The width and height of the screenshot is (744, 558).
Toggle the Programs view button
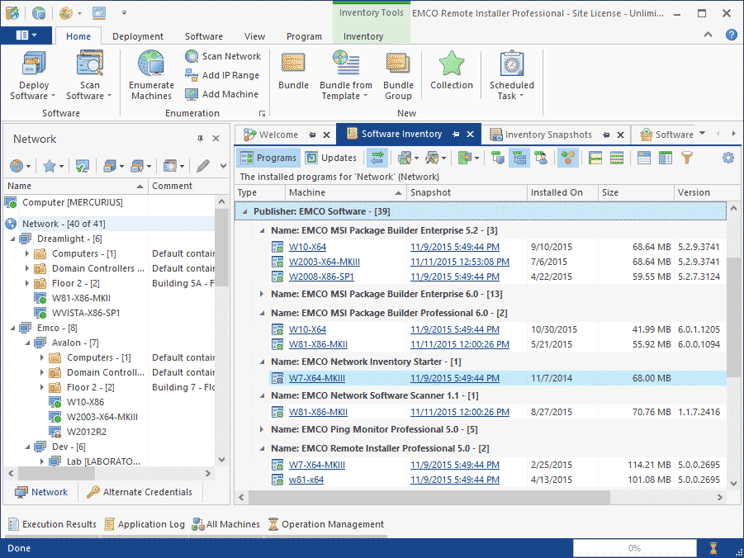click(x=268, y=158)
